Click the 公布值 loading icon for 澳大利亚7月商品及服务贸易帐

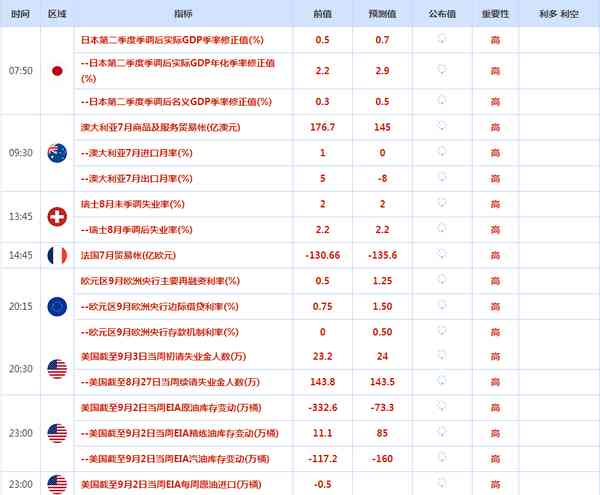[442, 126]
